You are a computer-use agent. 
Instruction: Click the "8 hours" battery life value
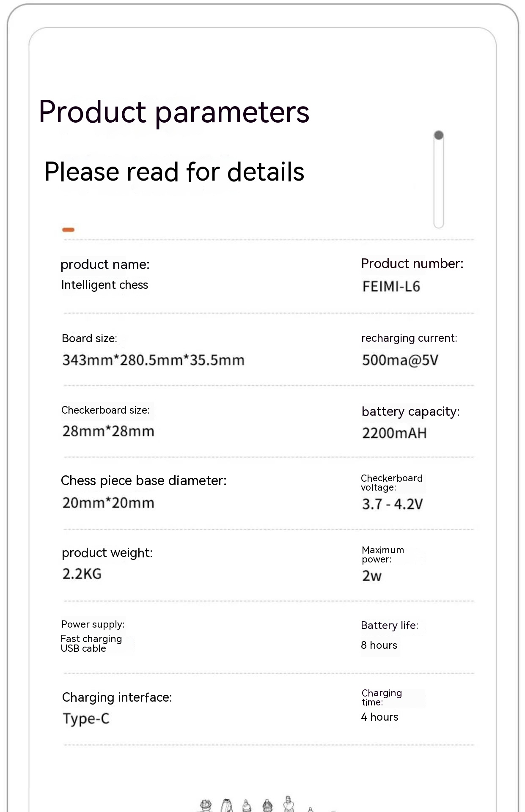(x=379, y=645)
